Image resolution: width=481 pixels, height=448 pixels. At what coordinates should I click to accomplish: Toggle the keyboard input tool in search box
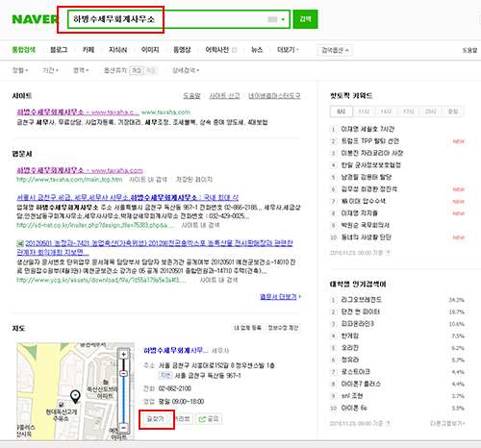(x=272, y=19)
